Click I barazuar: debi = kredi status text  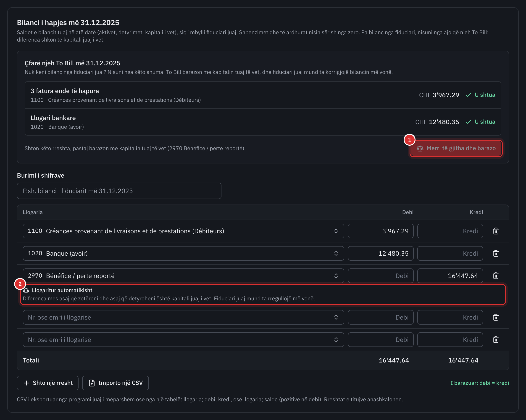(x=479, y=383)
